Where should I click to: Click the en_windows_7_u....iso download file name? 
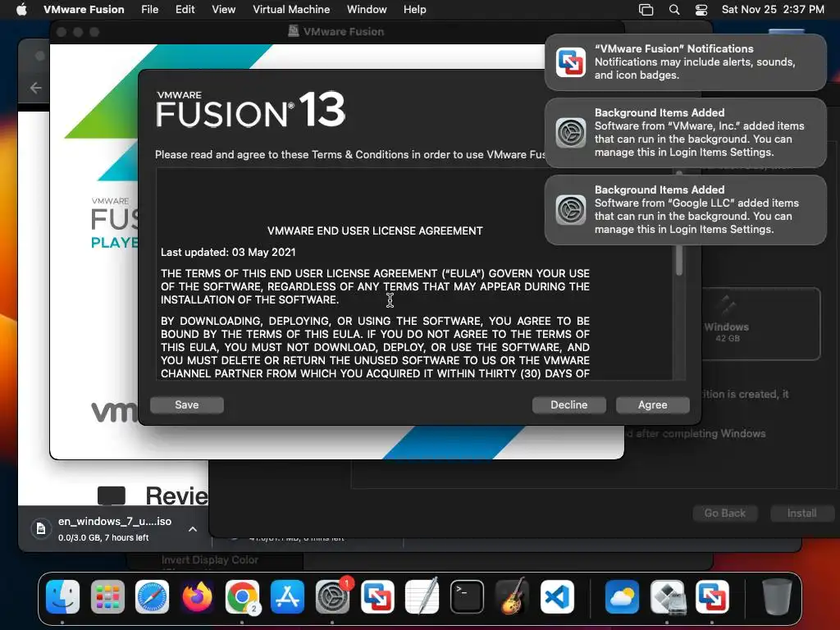(x=115, y=521)
